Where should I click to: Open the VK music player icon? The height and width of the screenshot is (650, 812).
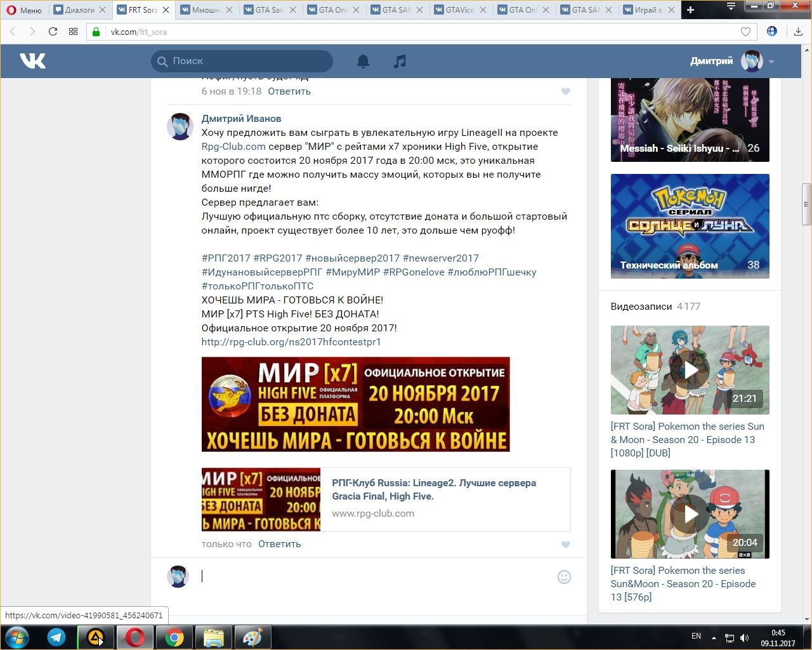(400, 61)
